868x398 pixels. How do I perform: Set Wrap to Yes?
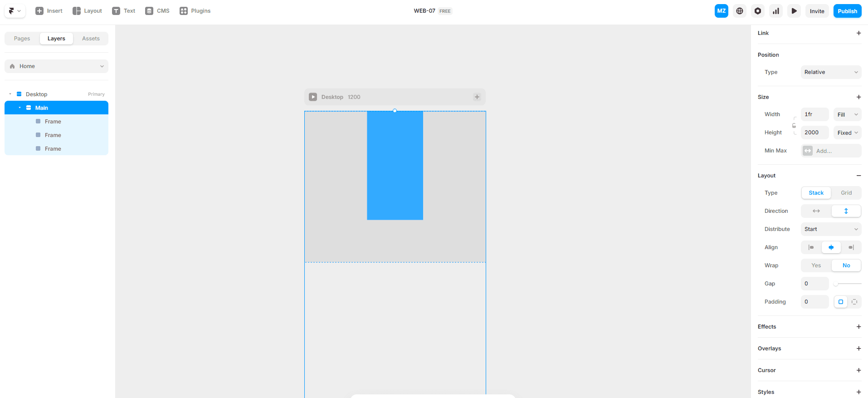pos(816,265)
